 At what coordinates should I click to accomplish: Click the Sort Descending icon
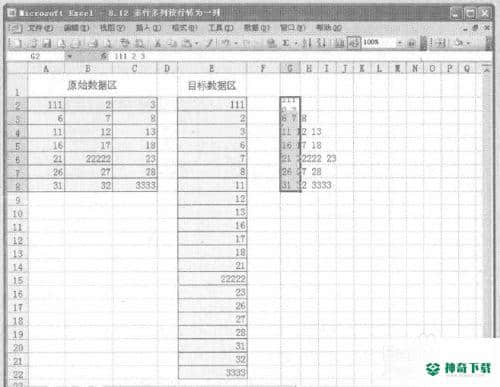(x=321, y=43)
